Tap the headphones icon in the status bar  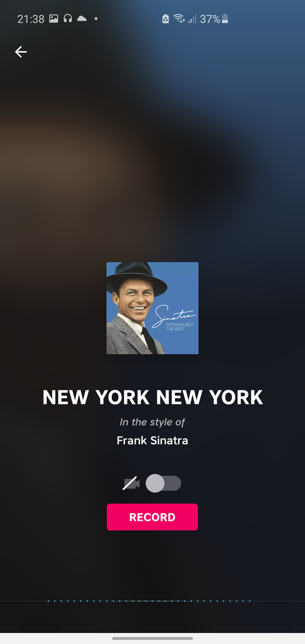point(68,19)
